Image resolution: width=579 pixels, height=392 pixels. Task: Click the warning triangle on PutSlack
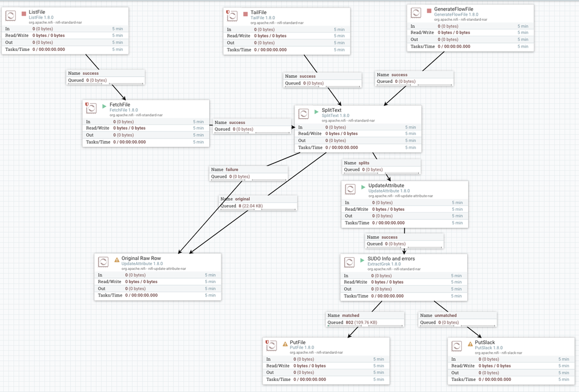(470, 344)
